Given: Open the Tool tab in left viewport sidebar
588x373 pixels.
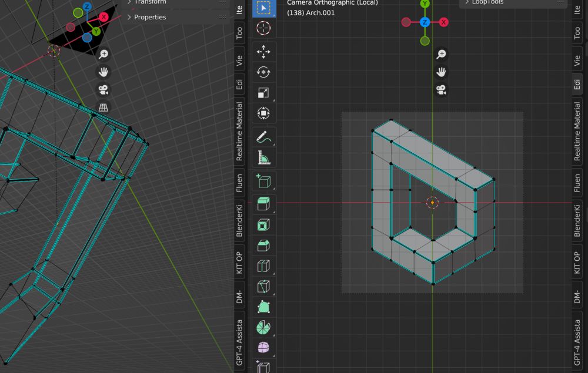Looking at the screenshot, I should click(x=239, y=33).
